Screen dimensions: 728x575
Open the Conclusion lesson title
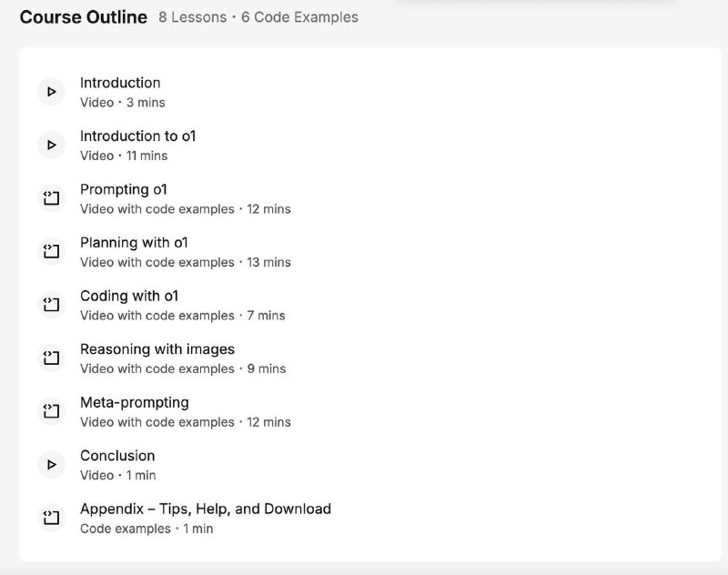click(117, 456)
